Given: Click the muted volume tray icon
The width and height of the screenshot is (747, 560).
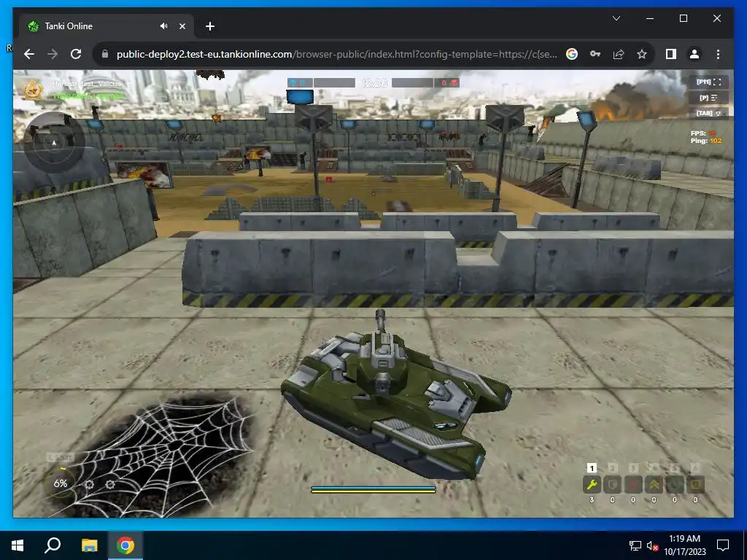Looking at the screenshot, I should click(x=652, y=545).
